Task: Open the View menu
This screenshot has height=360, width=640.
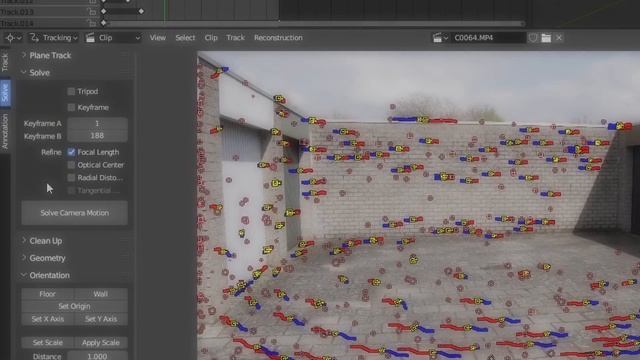Action: point(158,38)
